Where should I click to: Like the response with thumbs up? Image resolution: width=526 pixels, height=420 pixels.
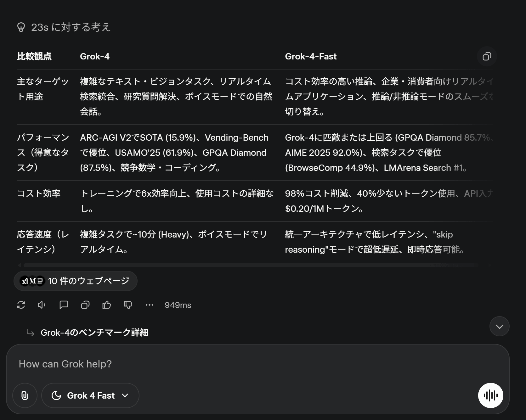pyautogui.click(x=106, y=305)
